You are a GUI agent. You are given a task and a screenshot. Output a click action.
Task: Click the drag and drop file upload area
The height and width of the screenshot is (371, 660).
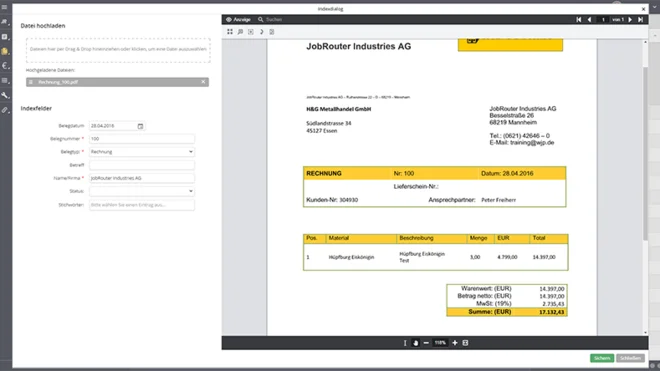coord(118,50)
